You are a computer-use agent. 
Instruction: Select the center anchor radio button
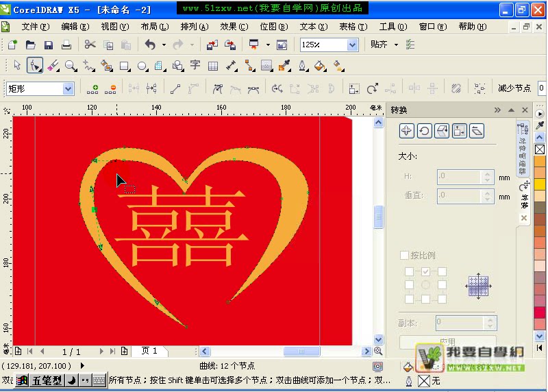pyautogui.click(x=425, y=284)
